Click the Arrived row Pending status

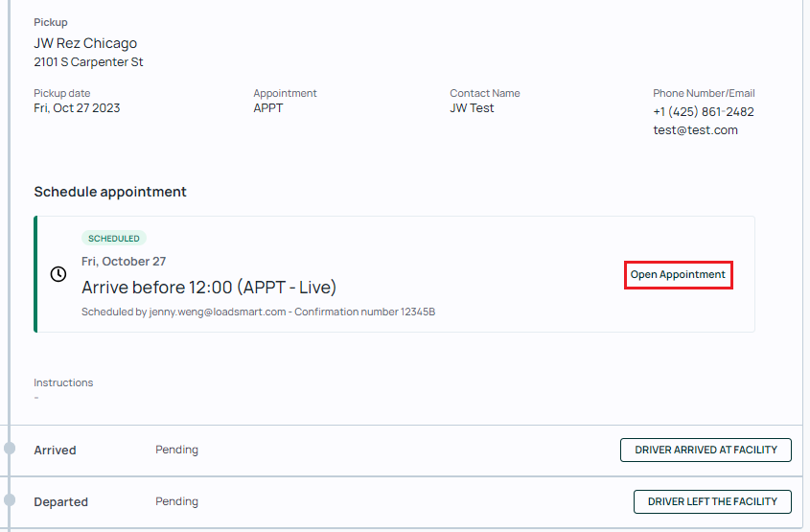176,450
